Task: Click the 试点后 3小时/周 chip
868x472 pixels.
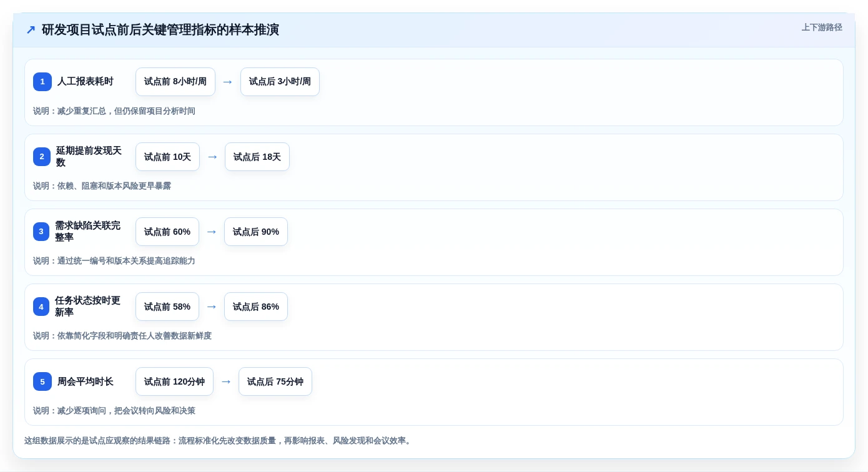Action: [x=280, y=82]
